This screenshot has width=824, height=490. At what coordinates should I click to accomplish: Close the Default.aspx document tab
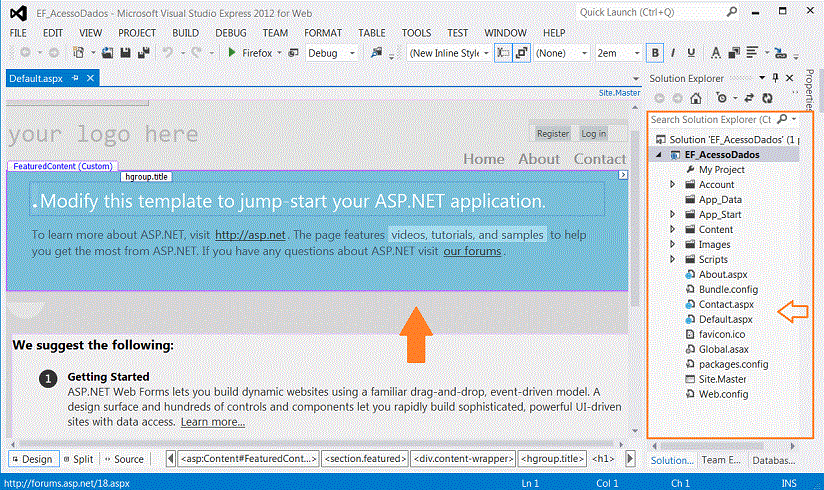click(90, 78)
